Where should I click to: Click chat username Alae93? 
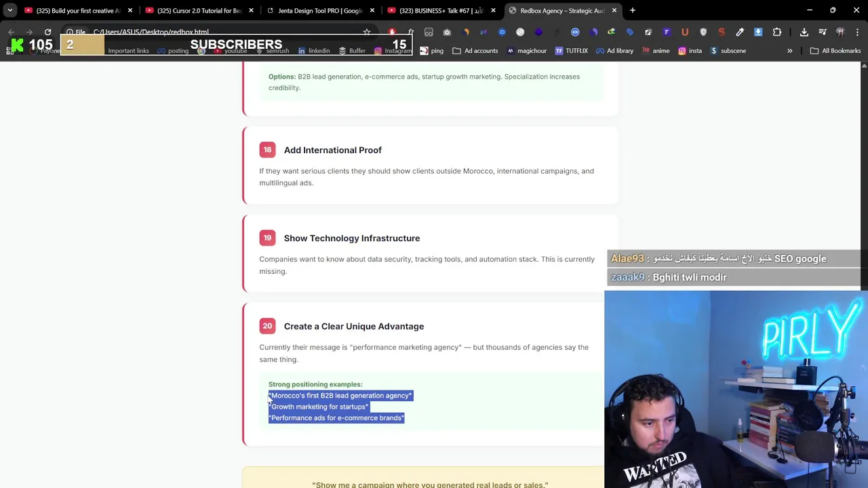(x=627, y=258)
